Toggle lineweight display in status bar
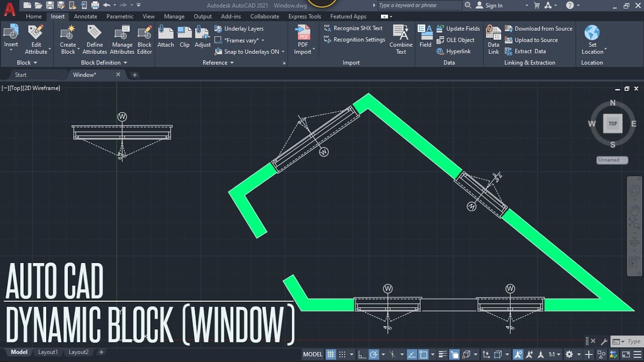The width and height of the screenshot is (644, 362). (x=443, y=354)
